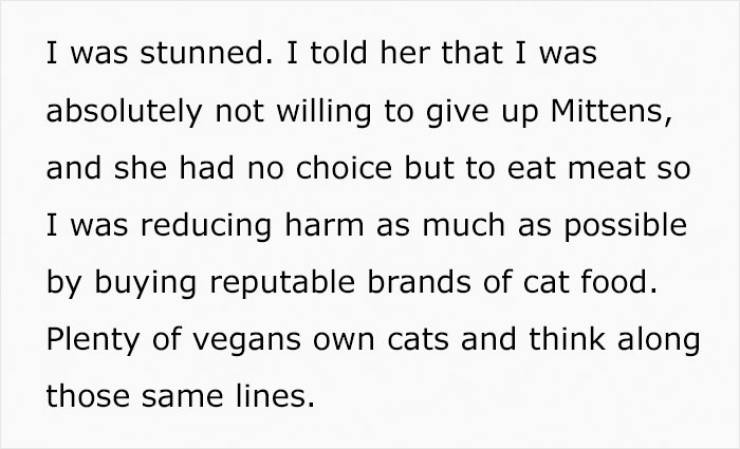The width and height of the screenshot is (740, 449).
Task: Click the word "reducing" in the fourth line
Action: click(206, 228)
